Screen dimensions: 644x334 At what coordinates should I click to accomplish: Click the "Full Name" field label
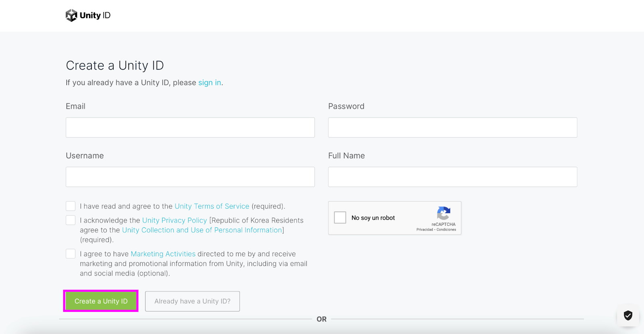click(x=347, y=156)
